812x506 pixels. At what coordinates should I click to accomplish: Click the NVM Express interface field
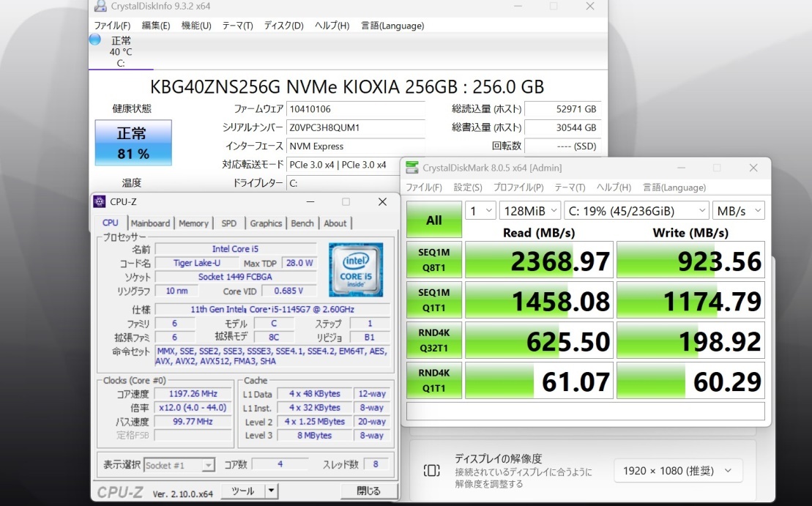356,146
